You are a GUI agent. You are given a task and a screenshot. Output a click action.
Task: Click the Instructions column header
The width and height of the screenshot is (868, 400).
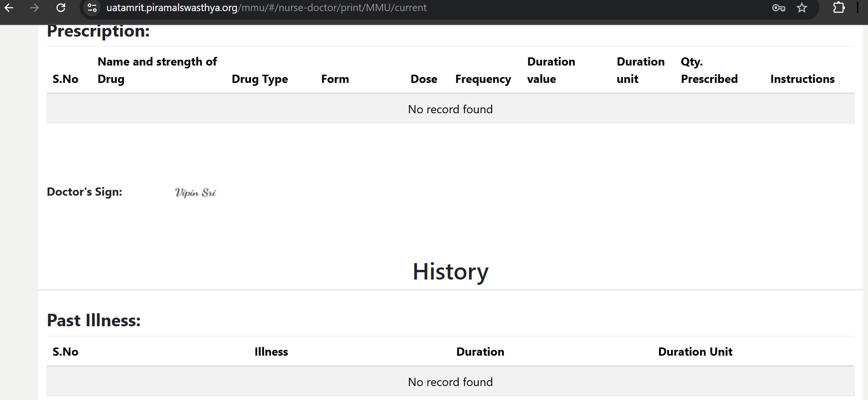[802, 79]
